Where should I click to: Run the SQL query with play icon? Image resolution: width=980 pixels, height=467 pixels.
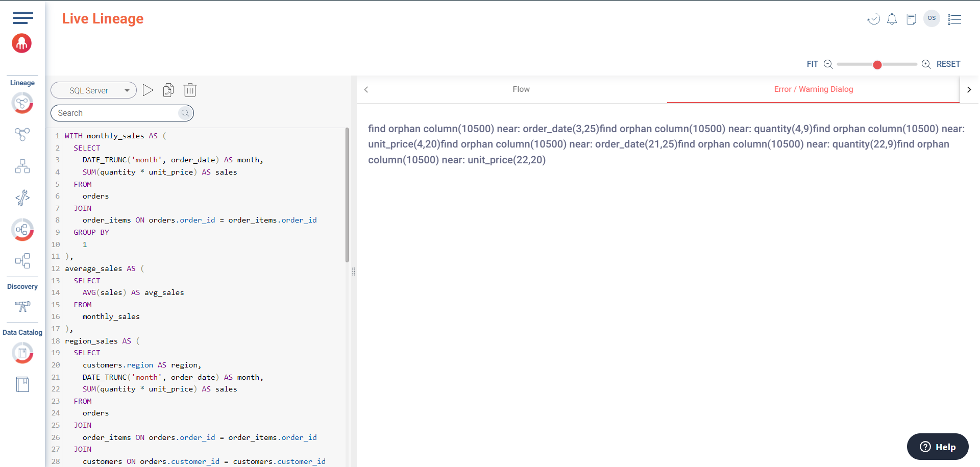click(x=148, y=90)
